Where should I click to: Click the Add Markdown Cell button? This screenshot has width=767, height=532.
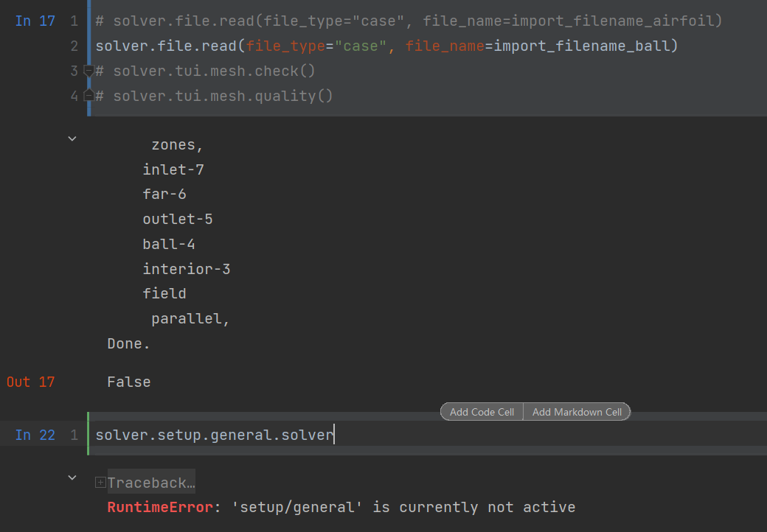point(577,411)
